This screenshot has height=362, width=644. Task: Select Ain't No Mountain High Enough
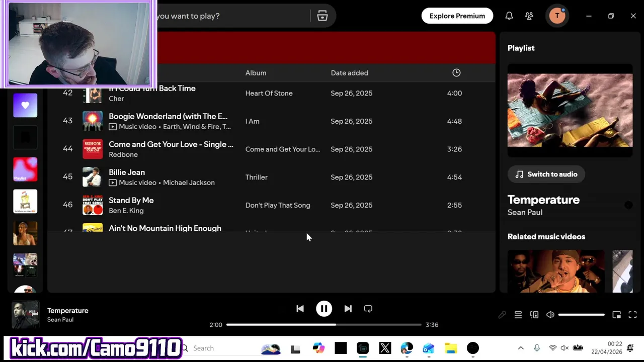pos(165,228)
